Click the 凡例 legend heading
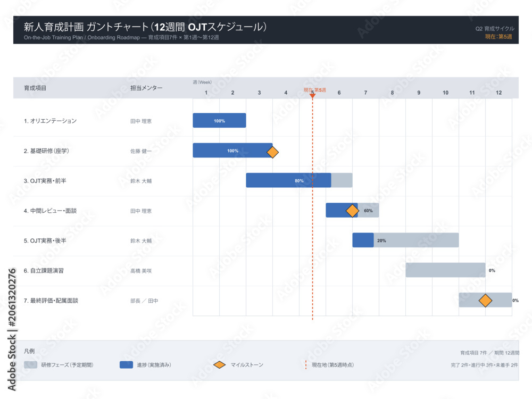Viewport: 532px width, 399px height. (29, 351)
